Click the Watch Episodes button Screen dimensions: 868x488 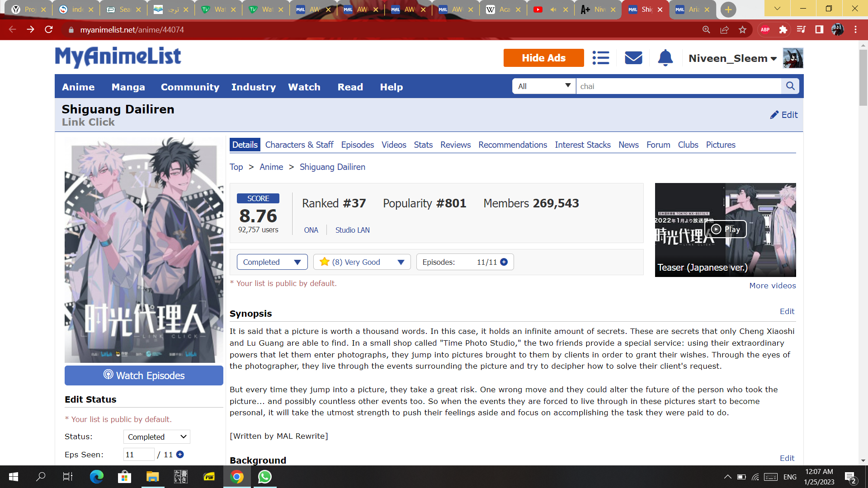point(144,375)
